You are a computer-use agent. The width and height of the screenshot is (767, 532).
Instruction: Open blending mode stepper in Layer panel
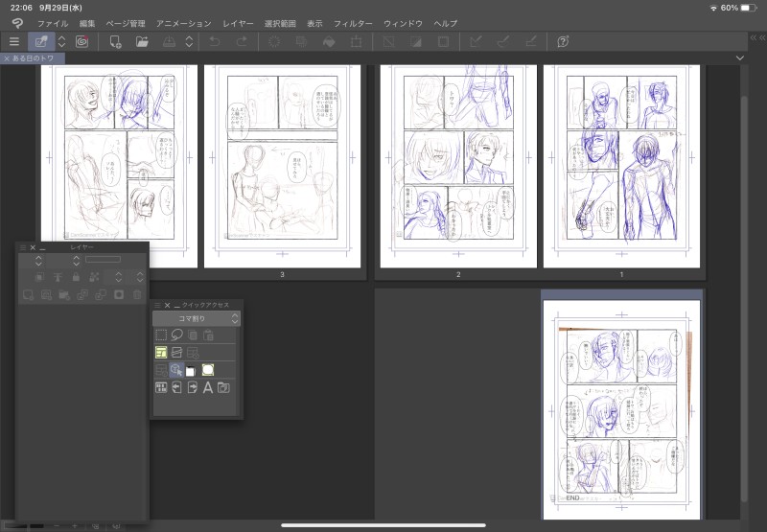pos(38,260)
